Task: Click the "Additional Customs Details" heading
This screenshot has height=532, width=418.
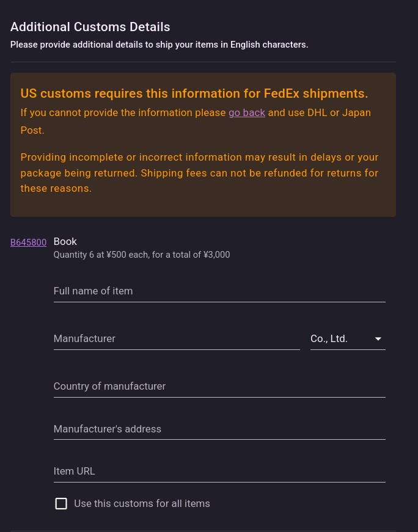Action: coord(90,27)
